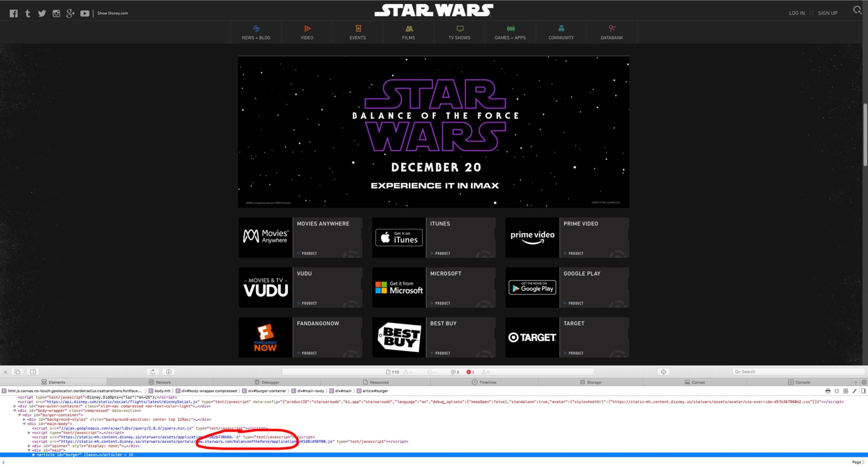Toggle paint flashing brush icon

pyautogui.click(x=855, y=391)
